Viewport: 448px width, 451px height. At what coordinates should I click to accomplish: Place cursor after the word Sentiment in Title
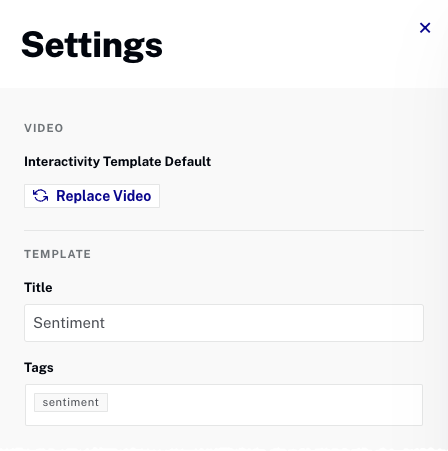(106, 323)
